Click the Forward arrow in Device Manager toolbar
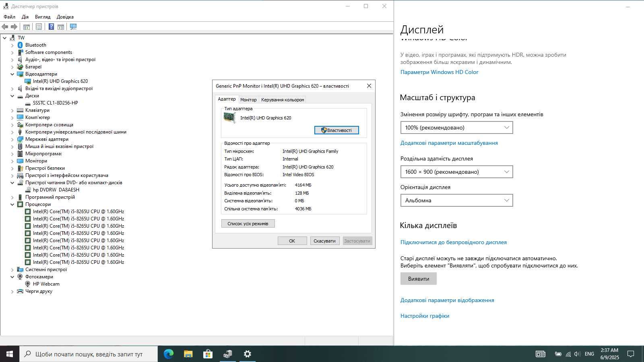 coord(14,27)
